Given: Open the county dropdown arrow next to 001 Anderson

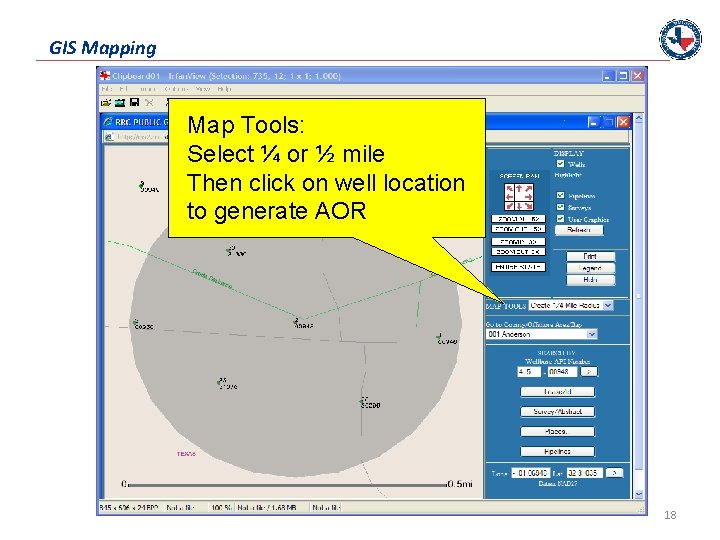Looking at the screenshot, I should point(592,334).
